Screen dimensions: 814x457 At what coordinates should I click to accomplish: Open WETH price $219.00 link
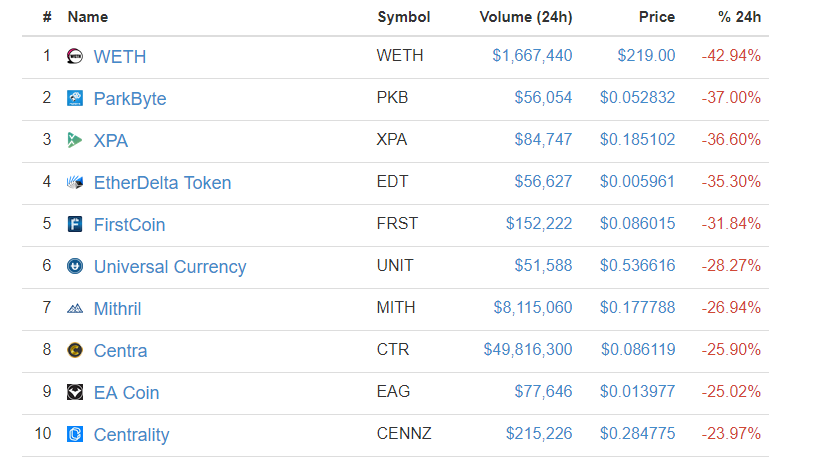pyautogui.click(x=646, y=56)
